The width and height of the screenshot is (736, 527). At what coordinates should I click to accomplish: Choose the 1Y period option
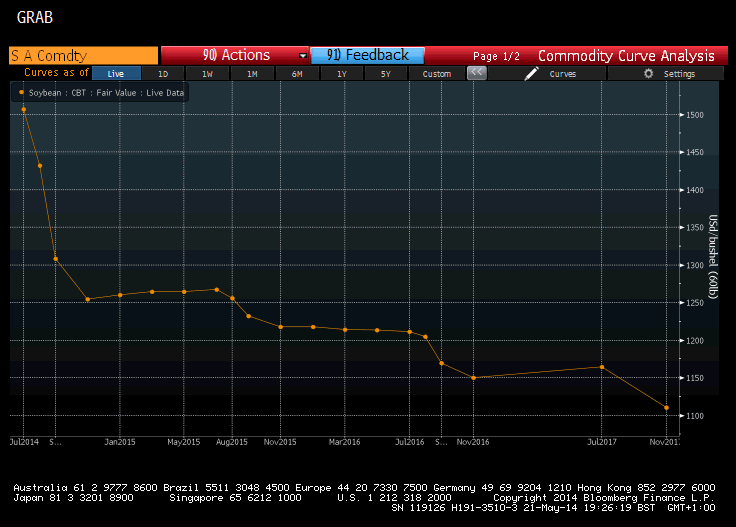point(342,74)
